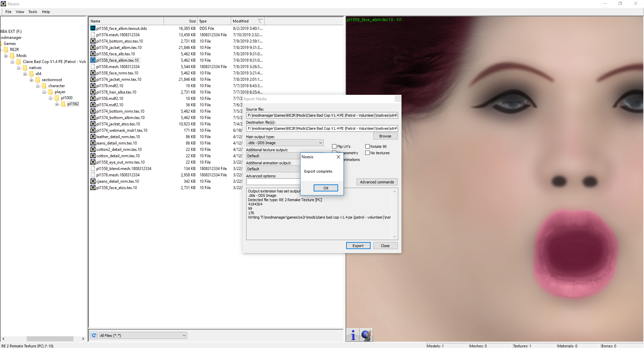
Task: Close the Noesis message box with X
Action: tap(338, 157)
